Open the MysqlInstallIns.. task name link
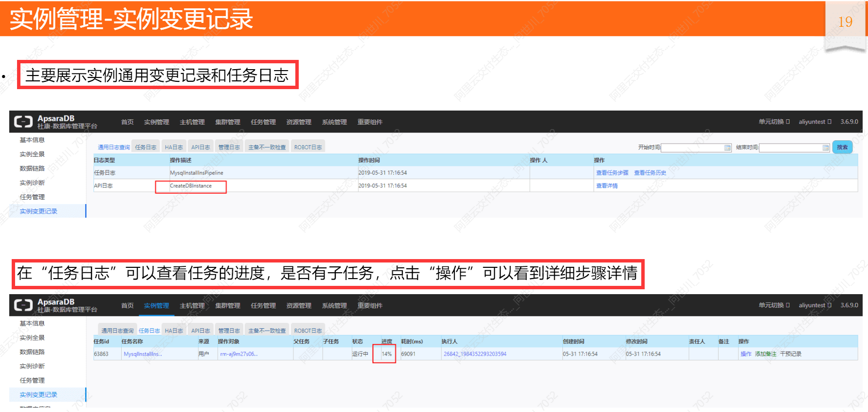 point(143,354)
